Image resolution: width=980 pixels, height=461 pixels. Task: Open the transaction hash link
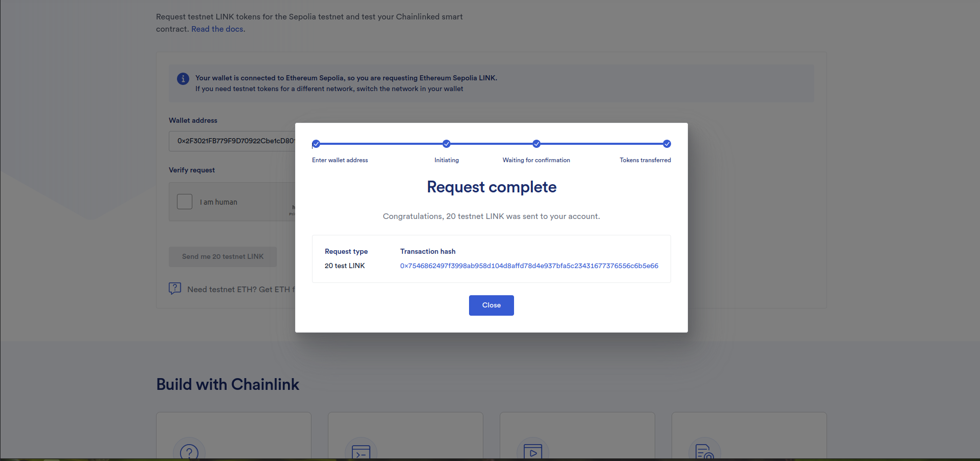pyautogui.click(x=529, y=266)
